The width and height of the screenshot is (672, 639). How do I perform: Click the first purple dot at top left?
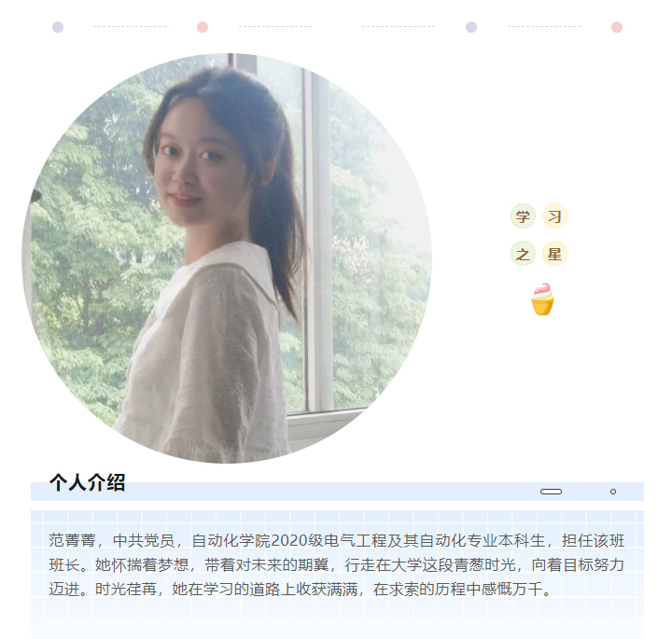(58, 27)
